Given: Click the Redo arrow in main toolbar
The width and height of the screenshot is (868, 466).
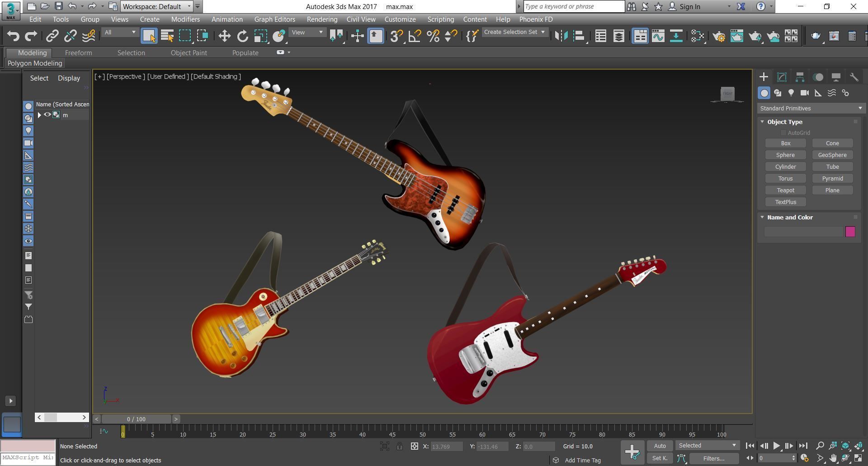Looking at the screenshot, I should tap(31, 36).
